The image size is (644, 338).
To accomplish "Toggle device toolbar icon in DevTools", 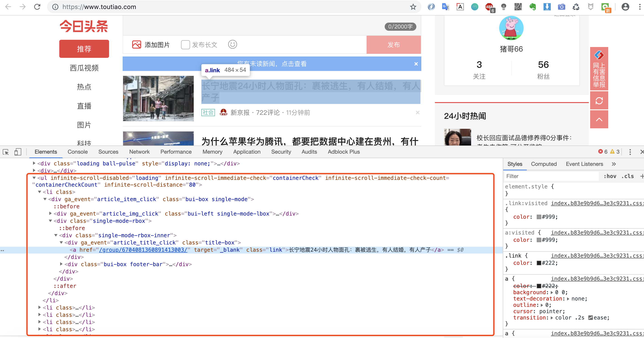I will (17, 152).
